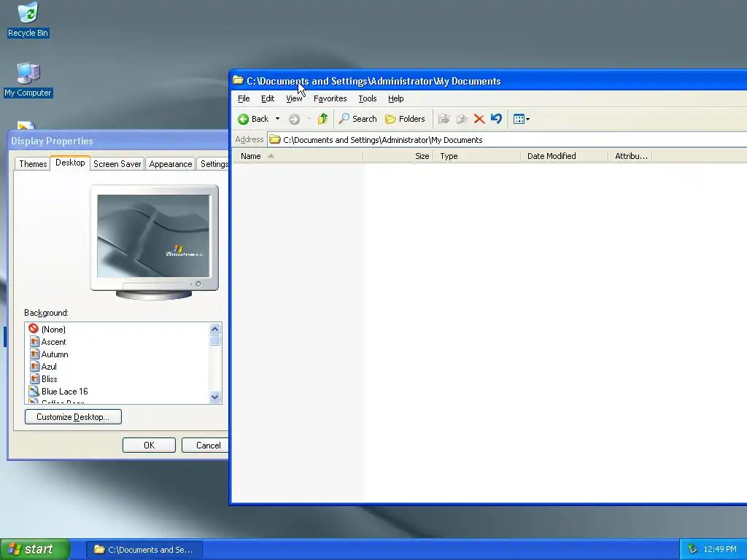Click the Undo toolbar icon
747x560 pixels.
pos(496,119)
